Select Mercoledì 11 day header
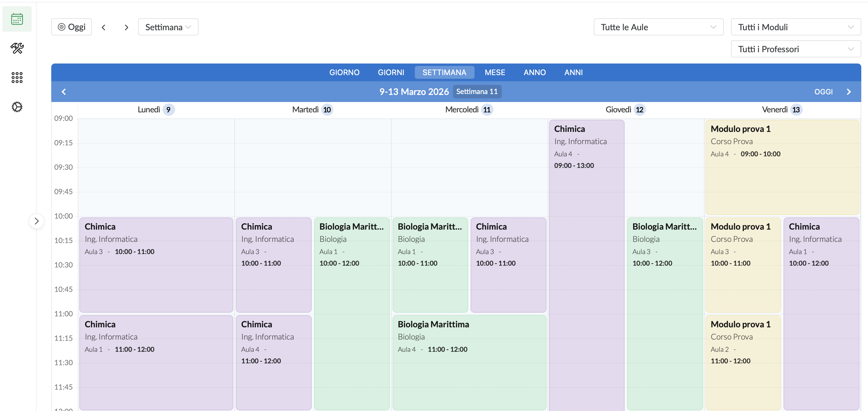This screenshot has width=868, height=411. [469, 110]
